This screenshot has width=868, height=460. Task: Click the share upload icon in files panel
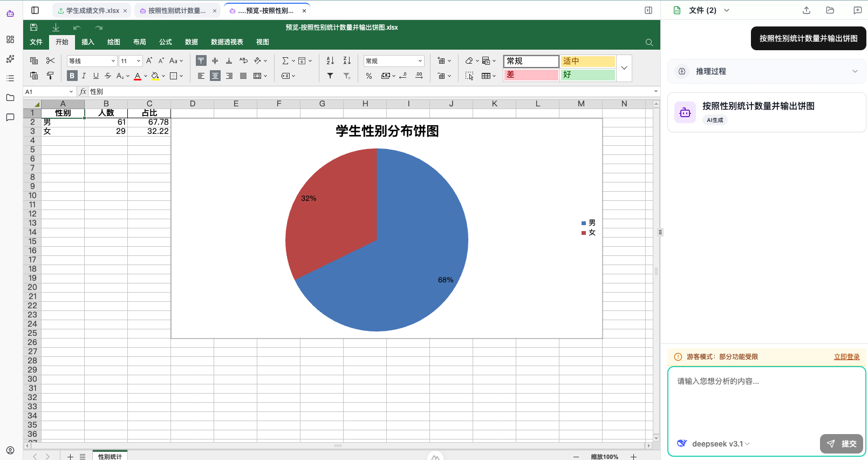pyautogui.click(x=807, y=10)
